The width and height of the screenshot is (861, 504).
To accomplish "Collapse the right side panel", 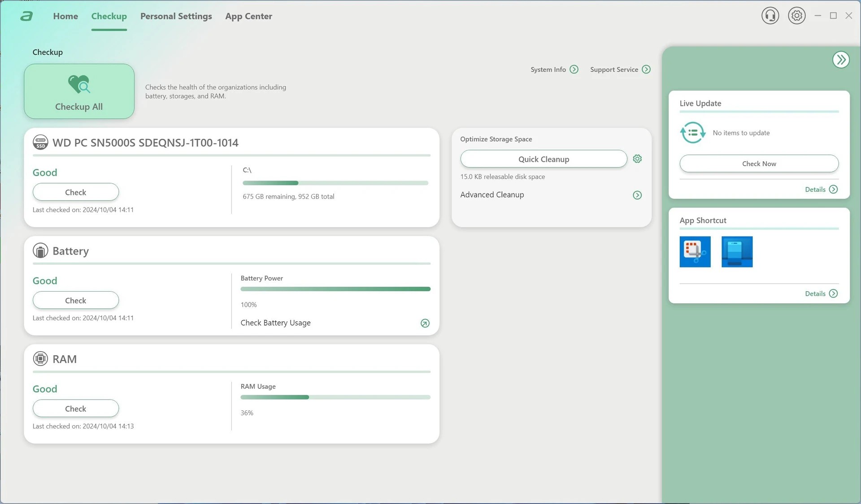I will [841, 60].
